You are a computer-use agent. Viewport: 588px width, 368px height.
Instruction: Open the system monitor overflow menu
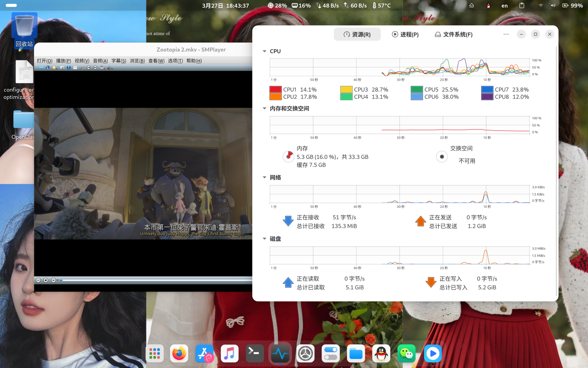pos(506,34)
